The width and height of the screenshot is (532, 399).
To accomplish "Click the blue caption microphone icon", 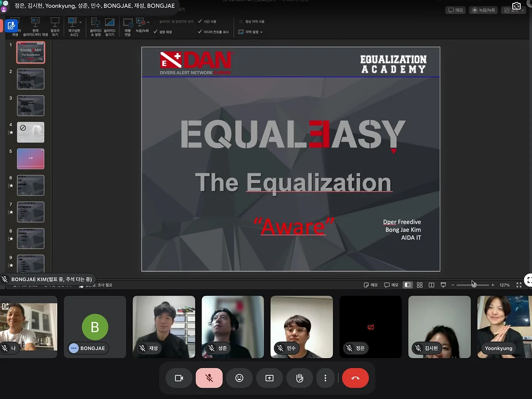I will pyautogui.click(x=11, y=26).
